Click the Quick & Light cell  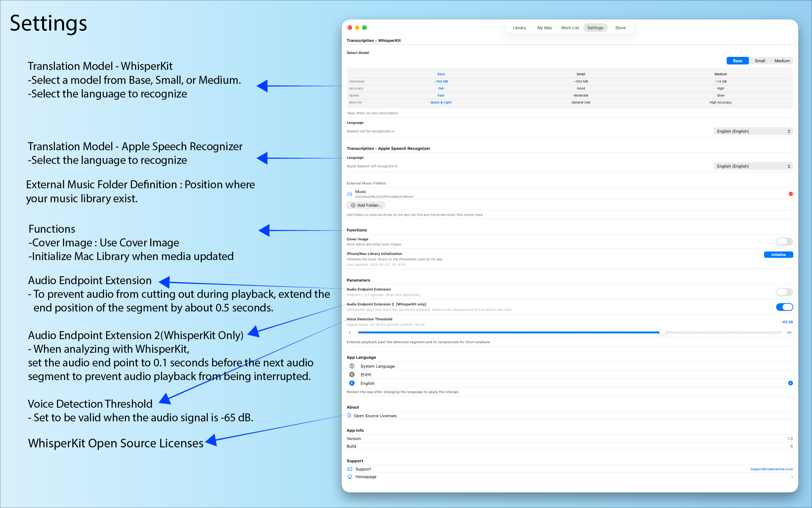441,103
